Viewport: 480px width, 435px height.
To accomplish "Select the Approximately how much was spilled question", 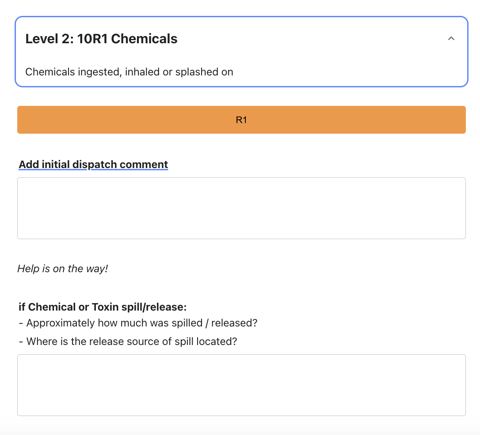I will 138,323.
